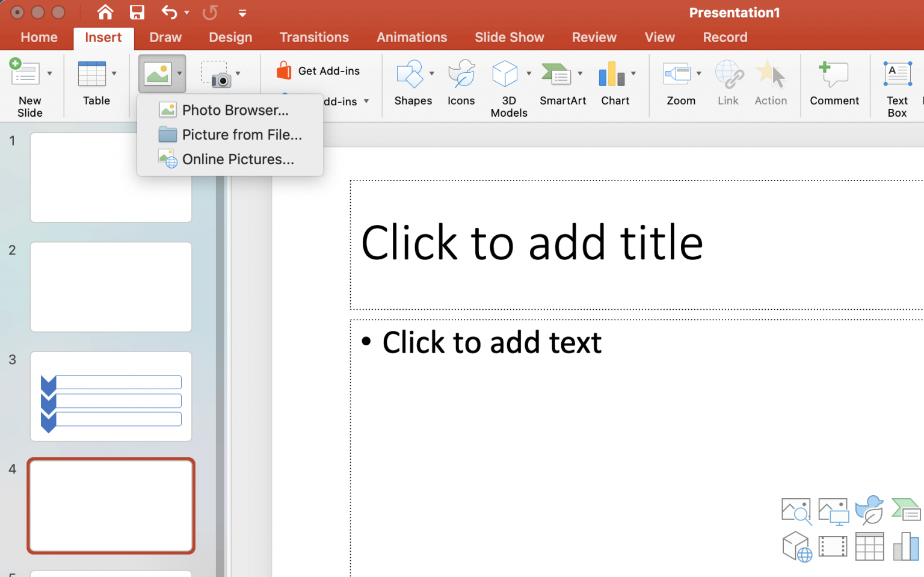Choose Picture from File in the menu
The image size is (924, 577).
[241, 134]
